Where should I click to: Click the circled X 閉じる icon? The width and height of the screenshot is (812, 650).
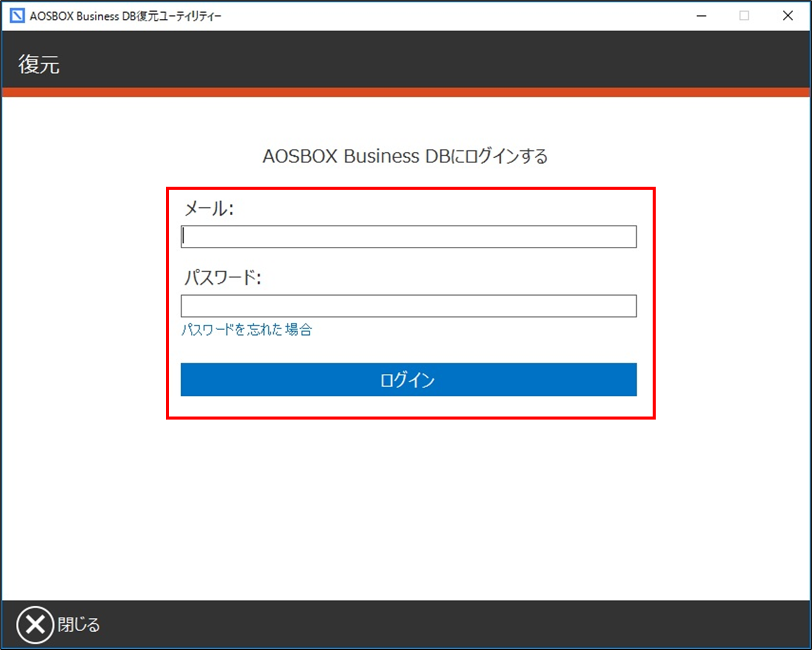click(35, 624)
